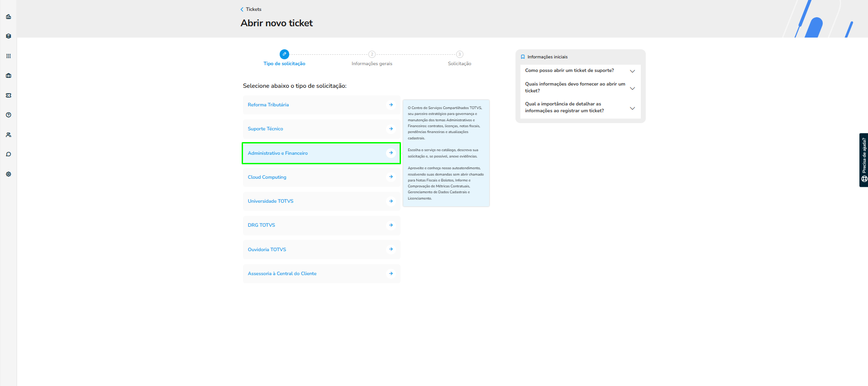
Task: Click the back chevron beside Tickets
Action: pos(242,10)
